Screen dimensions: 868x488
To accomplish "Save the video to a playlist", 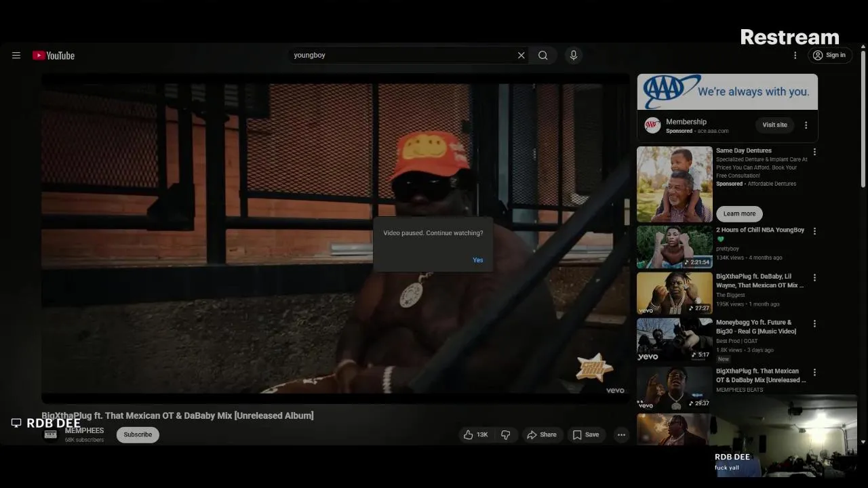I will (x=586, y=435).
